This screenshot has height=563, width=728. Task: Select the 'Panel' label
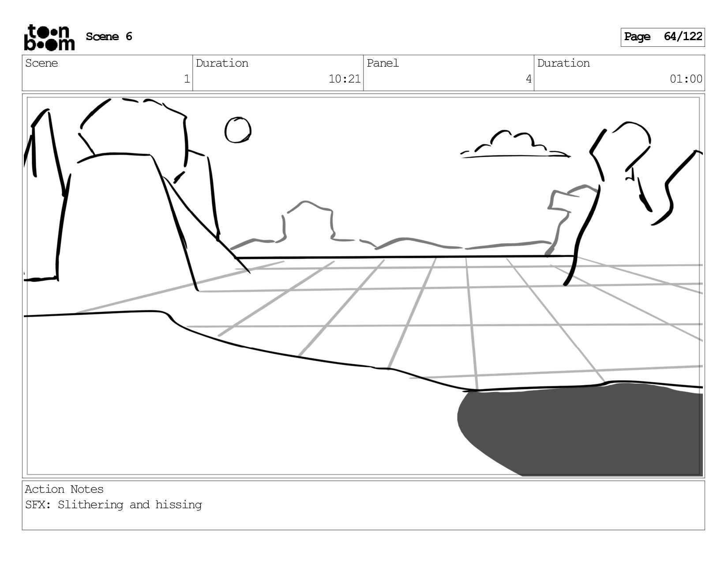tap(383, 63)
